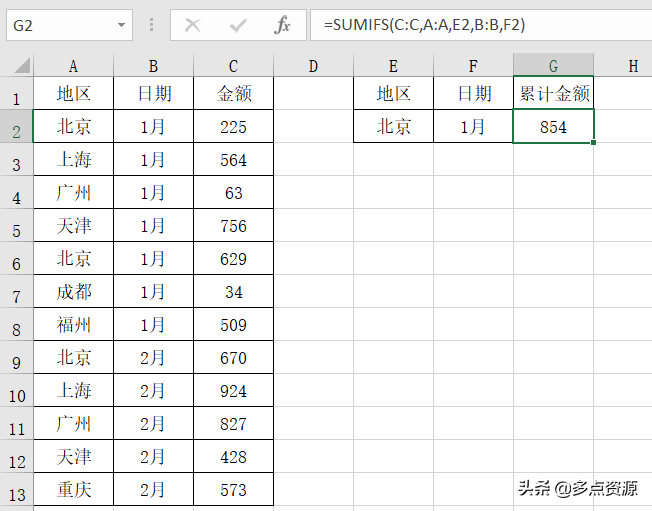Select row 13 header
This screenshot has height=511, width=652.
[x=16, y=489]
